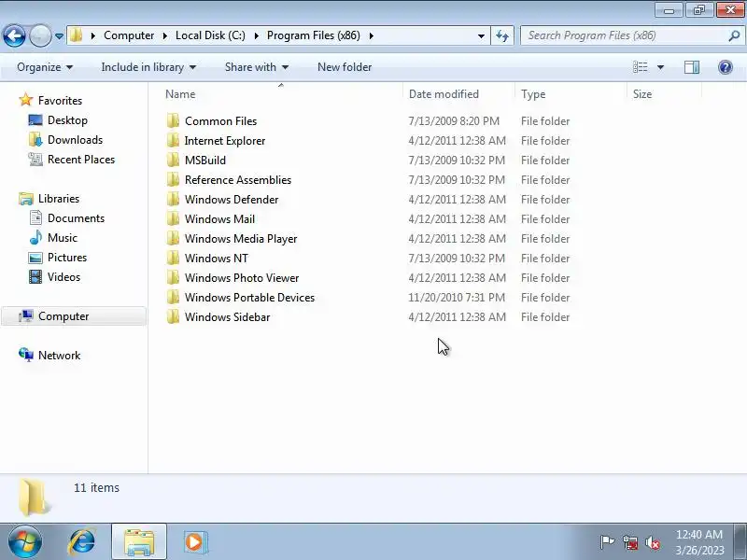The height and width of the screenshot is (560, 747).
Task: Open the Include in library menu
Action: coord(148,67)
